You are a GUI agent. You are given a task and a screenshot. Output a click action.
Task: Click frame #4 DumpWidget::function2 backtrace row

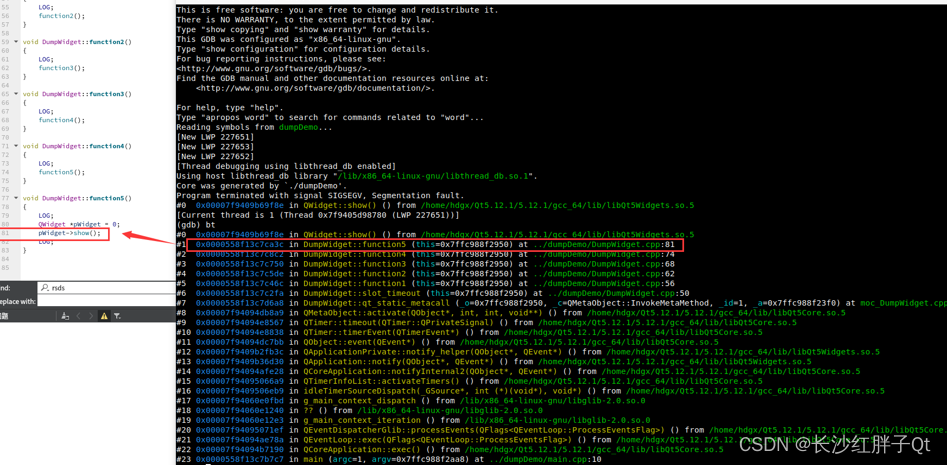point(426,274)
